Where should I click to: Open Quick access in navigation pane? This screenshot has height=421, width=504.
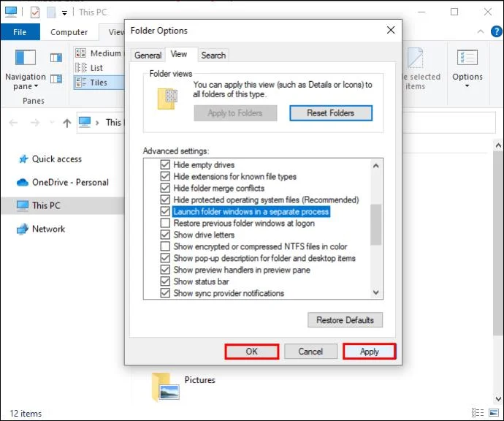click(x=57, y=159)
